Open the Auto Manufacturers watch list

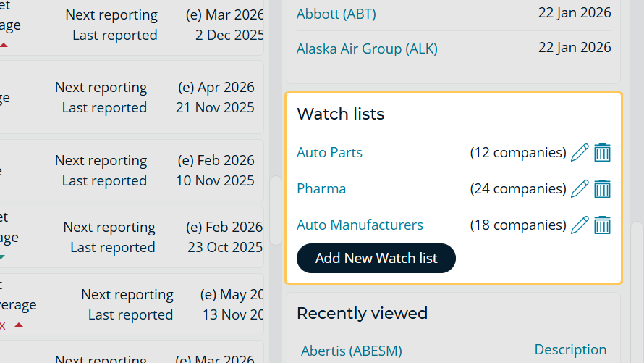coord(360,225)
